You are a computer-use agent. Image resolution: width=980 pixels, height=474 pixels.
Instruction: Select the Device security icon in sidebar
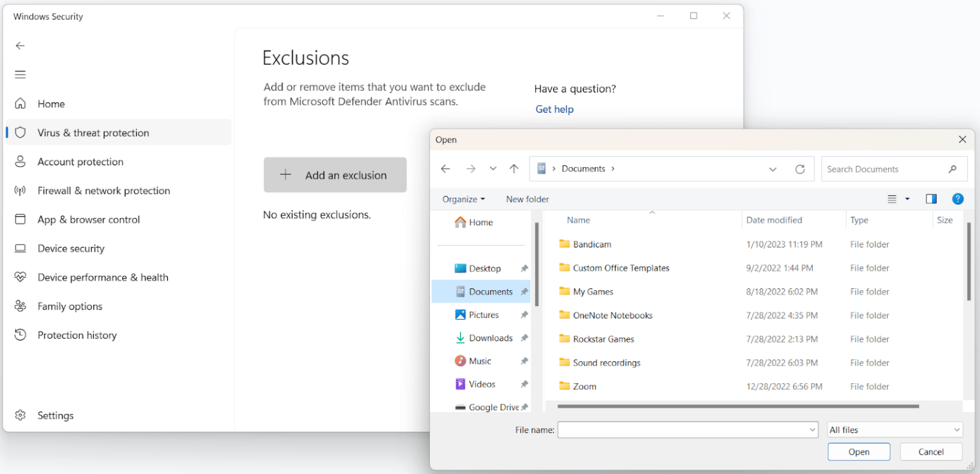coord(21,248)
